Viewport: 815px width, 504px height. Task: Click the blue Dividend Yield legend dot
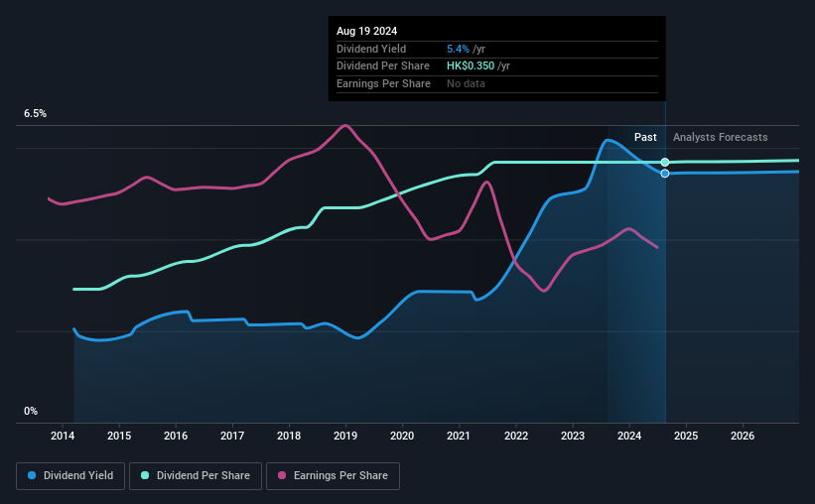(32, 475)
